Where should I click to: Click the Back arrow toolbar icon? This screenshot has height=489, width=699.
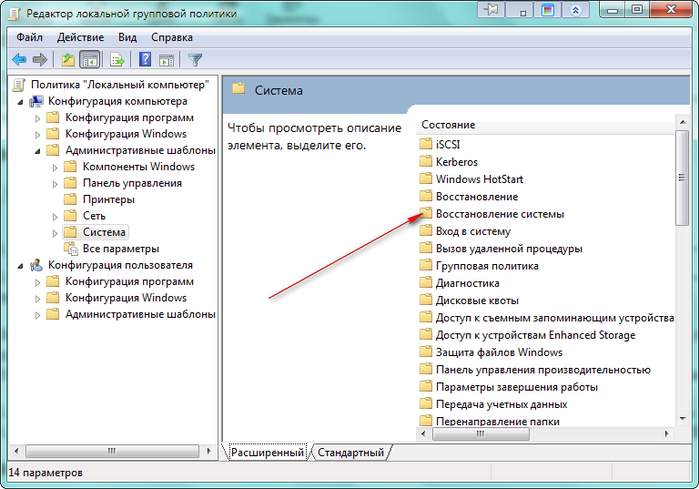click(19, 59)
